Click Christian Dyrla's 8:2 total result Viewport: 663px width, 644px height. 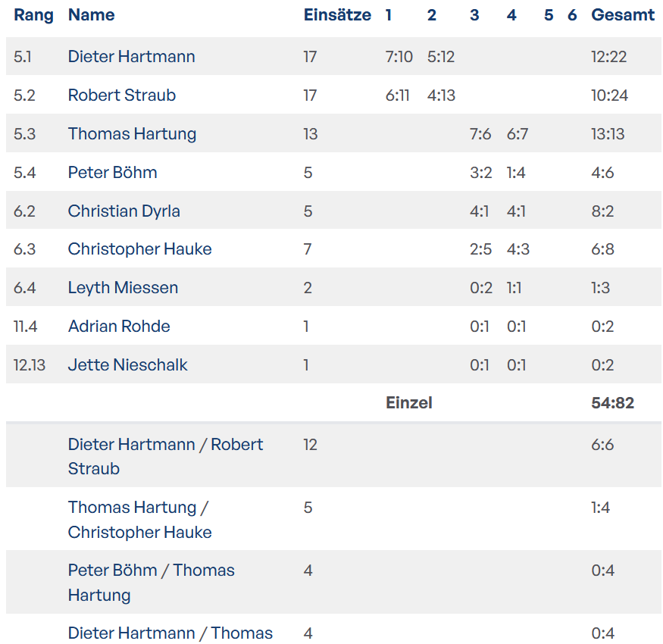[x=602, y=211]
